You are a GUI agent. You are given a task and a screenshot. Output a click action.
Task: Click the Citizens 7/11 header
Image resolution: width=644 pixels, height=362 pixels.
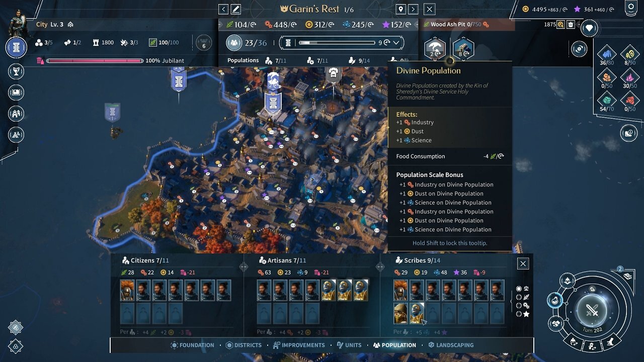pyautogui.click(x=145, y=260)
